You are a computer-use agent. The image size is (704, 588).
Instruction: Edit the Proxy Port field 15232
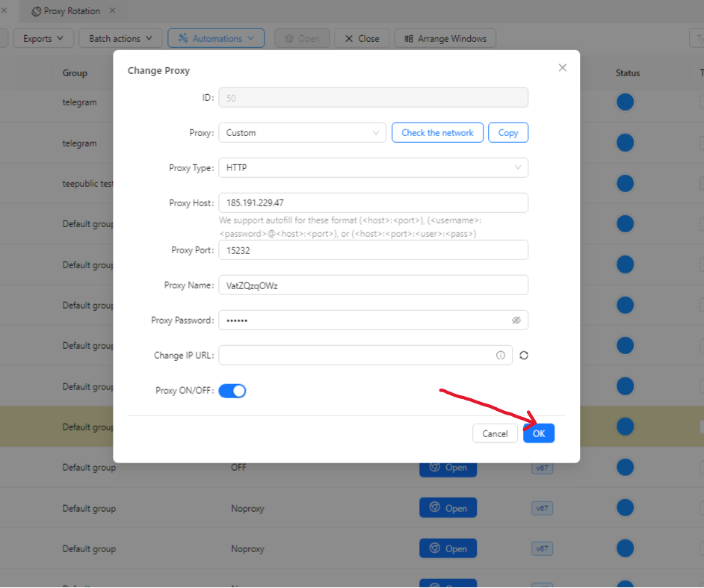click(x=373, y=250)
